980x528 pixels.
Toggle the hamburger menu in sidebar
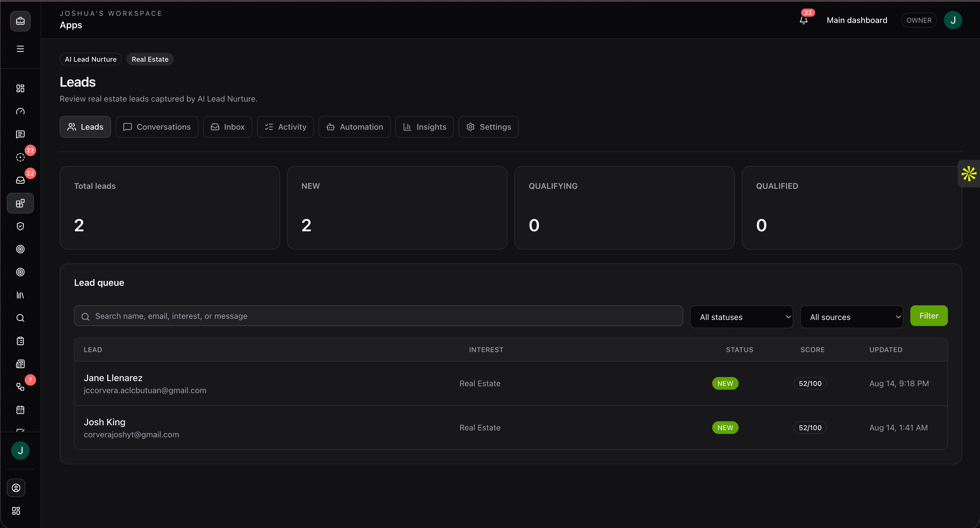coord(20,49)
